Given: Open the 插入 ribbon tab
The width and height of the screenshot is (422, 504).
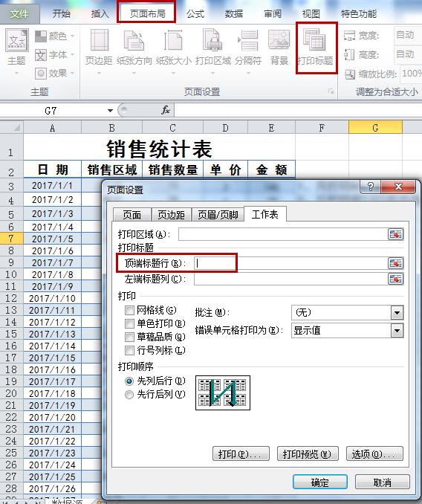Looking at the screenshot, I should pos(100,13).
